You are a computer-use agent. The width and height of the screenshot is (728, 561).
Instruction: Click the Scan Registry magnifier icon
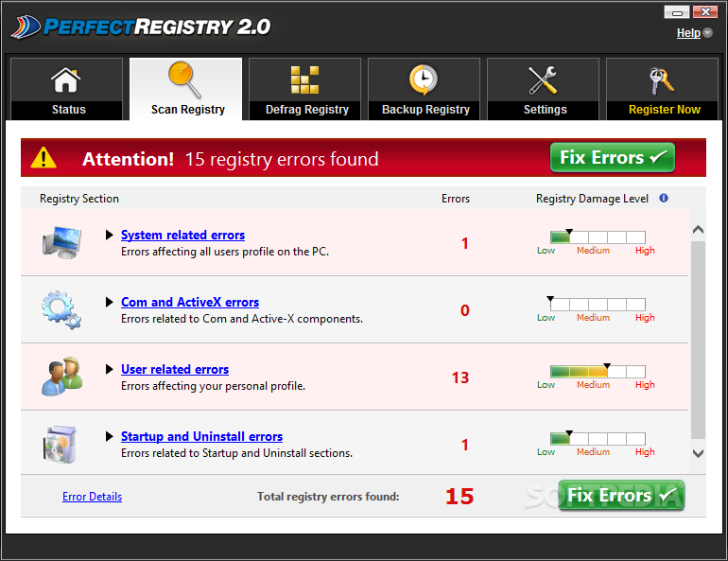coord(184,79)
